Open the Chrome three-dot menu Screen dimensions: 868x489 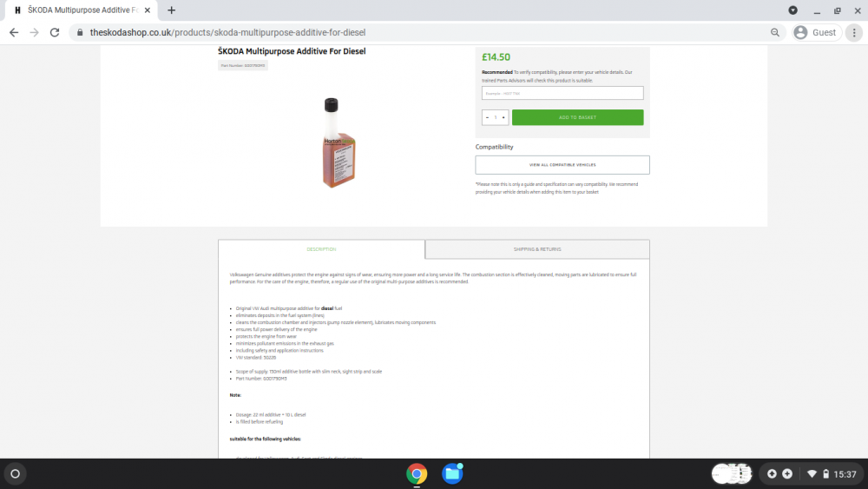(x=854, y=33)
